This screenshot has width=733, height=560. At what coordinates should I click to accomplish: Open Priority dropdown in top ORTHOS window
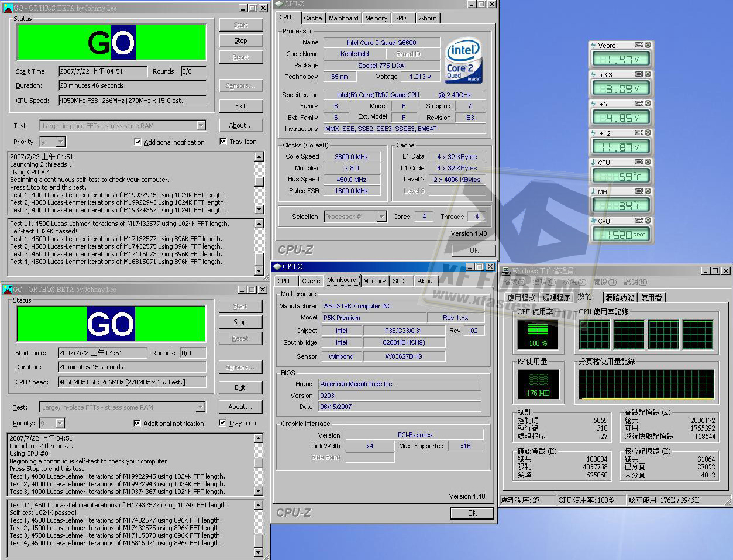click(x=60, y=142)
